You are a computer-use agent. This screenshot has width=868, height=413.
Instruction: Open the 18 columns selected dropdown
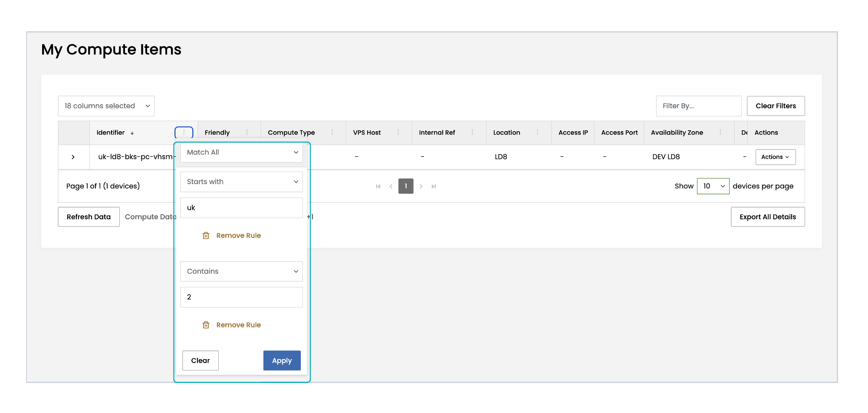point(106,106)
